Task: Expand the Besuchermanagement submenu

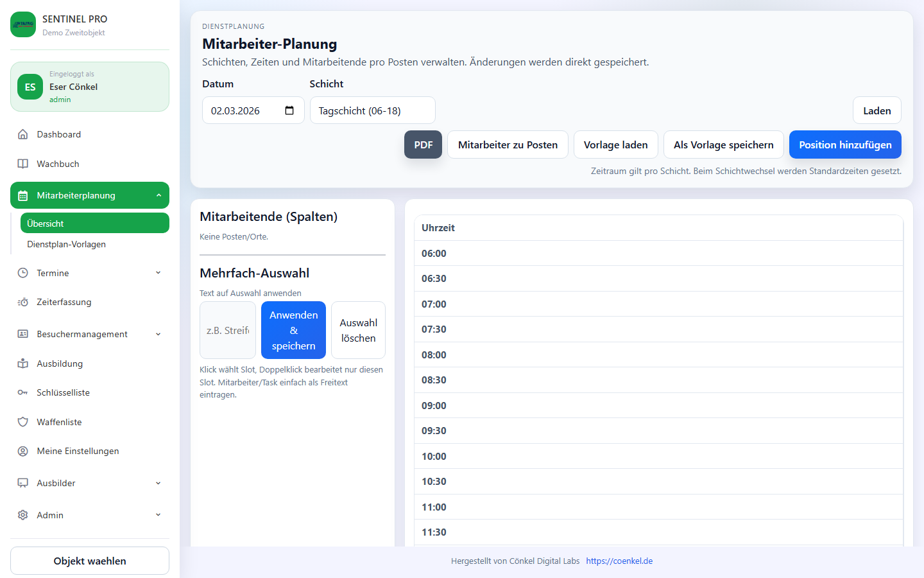Action: coord(158,333)
